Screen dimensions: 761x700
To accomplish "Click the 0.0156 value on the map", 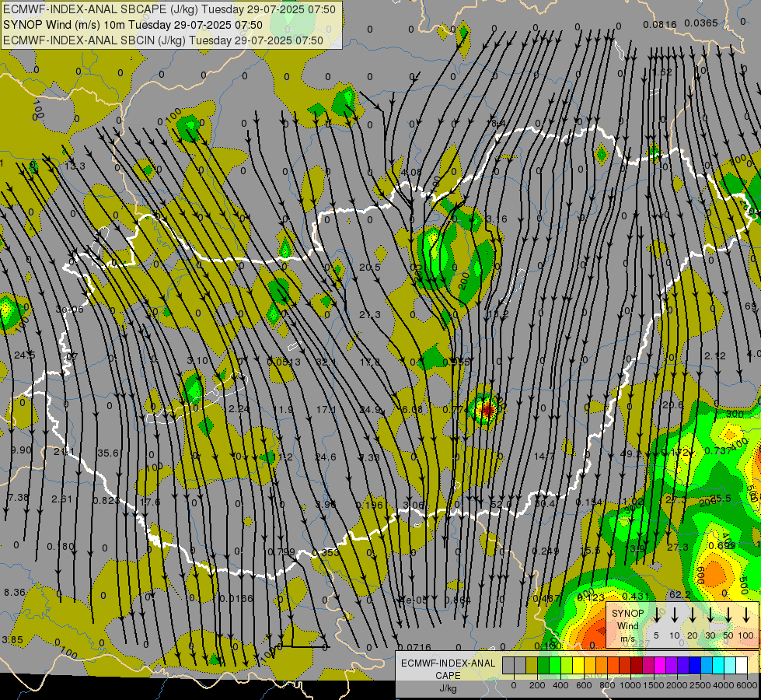I will click(236, 599).
